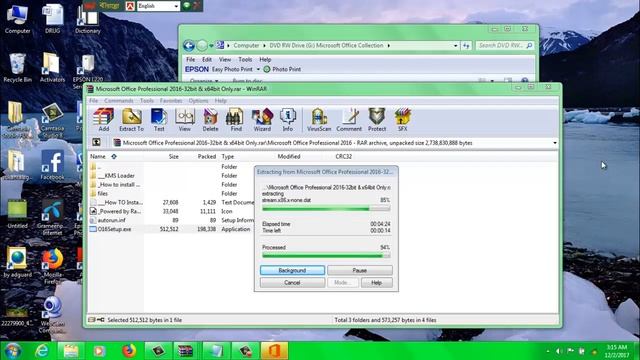Pause the extraction
Image resolution: width=640 pixels, height=360 pixels.
pos(360,270)
